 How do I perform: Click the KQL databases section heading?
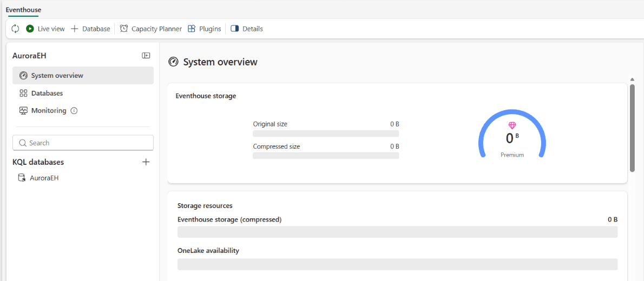click(38, 162)
